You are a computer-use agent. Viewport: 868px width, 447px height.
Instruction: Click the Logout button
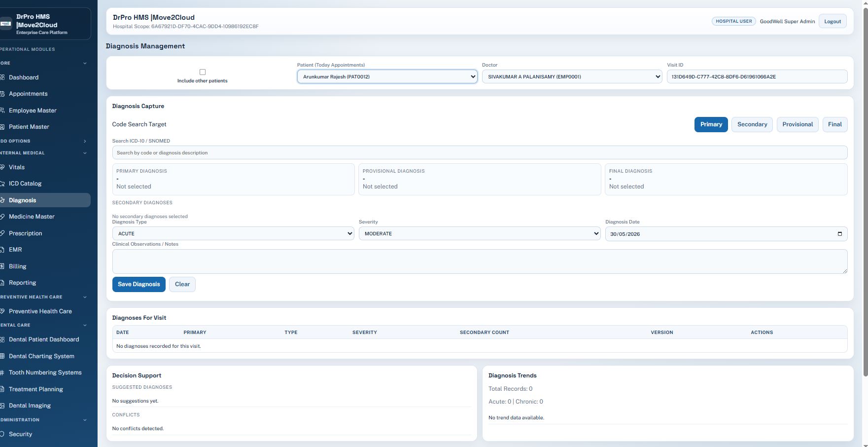pos(833,21)
